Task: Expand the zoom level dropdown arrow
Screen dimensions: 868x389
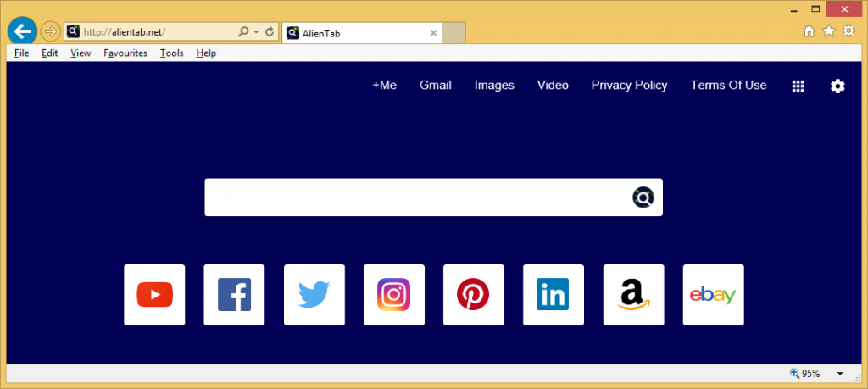Action: [x=840, y=374]
